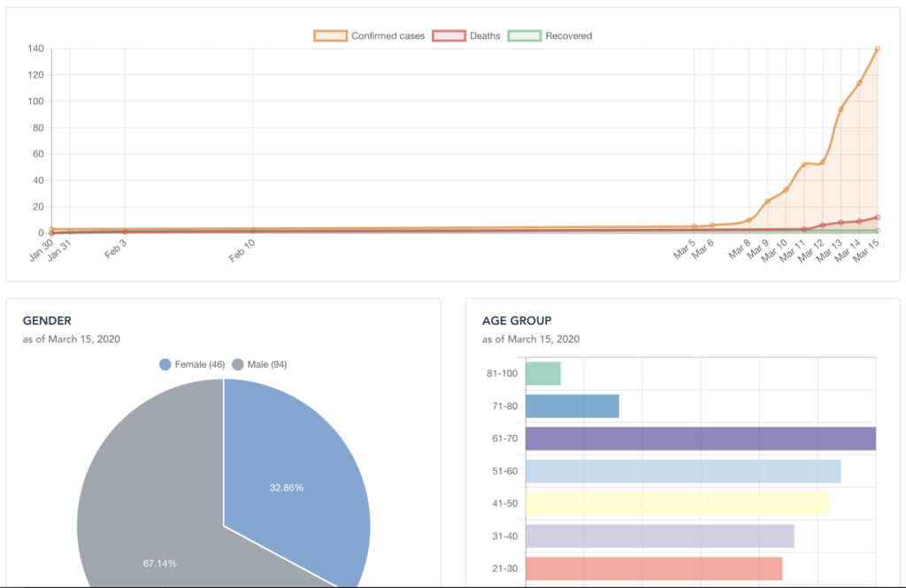
Task: Click the AGE GROUP panel heading
Action: (x=517, y=321)
